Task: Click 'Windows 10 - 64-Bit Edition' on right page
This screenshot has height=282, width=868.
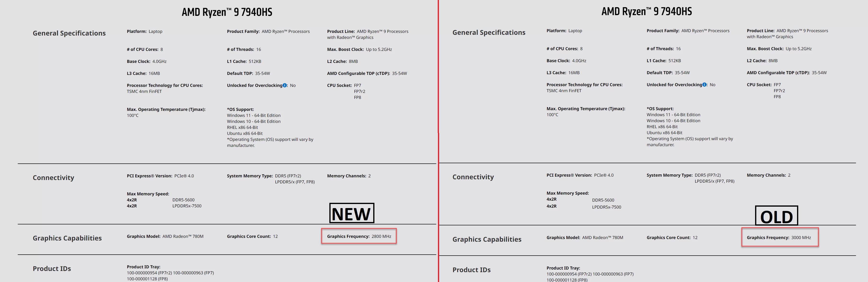Action: pos(673,121)
